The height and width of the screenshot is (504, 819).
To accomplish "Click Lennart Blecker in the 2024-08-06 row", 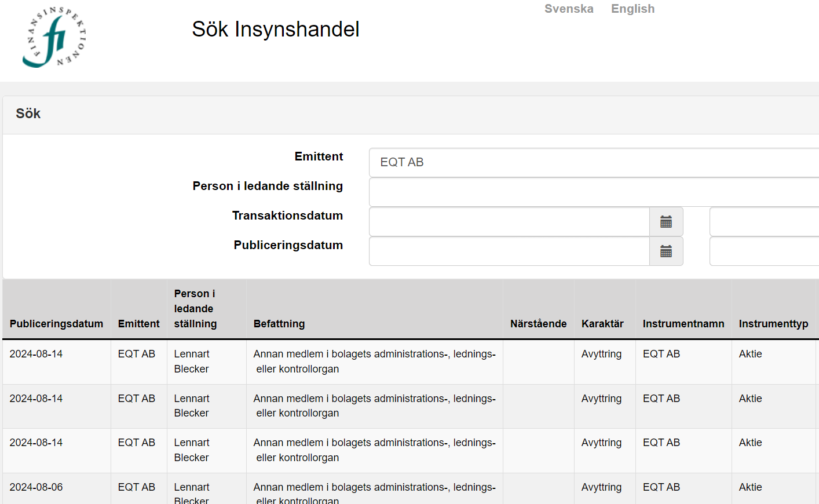I will coord(192,492).
